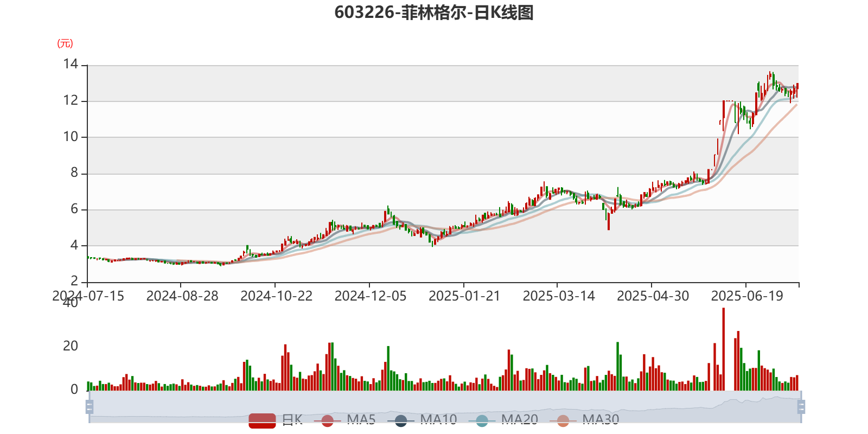Click the tallest red volume bar
The height and width of the screenshot is (434, 868).
point(723,349)
